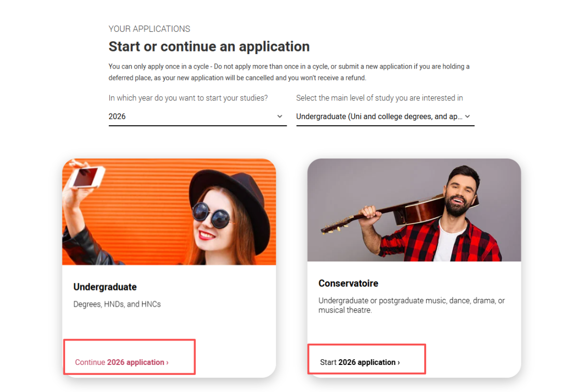The height and width of the screenshot is (392, 562).
Task: Click Continue 2026 application link
Action: coord(122,362)
